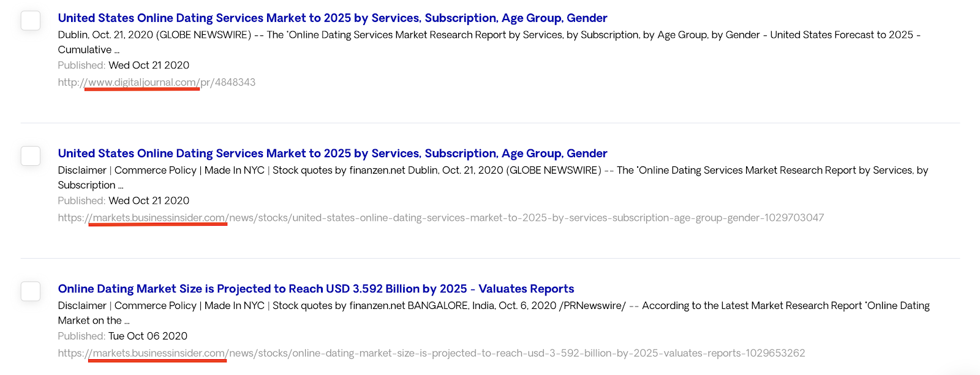
Task: Open the first 'United States Online Dating Services Market' title from digitaljournal
Action: point(333,18)
